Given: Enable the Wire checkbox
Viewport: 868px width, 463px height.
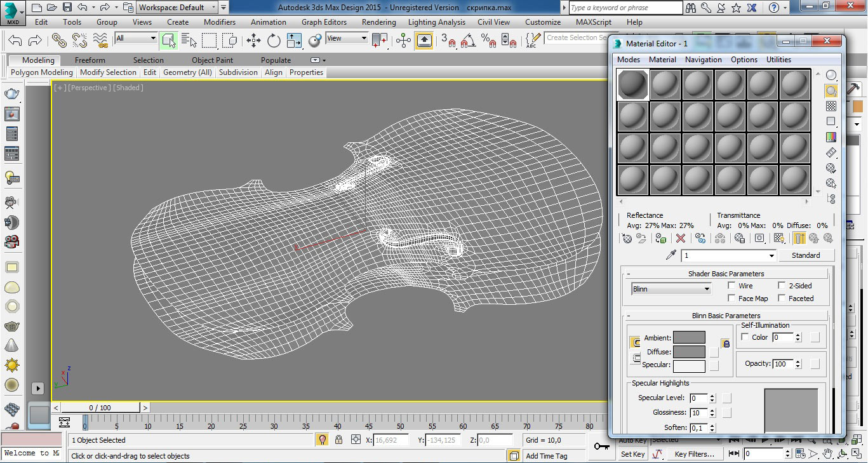Looking at the screenshot, I should click(x=731, y=286).
